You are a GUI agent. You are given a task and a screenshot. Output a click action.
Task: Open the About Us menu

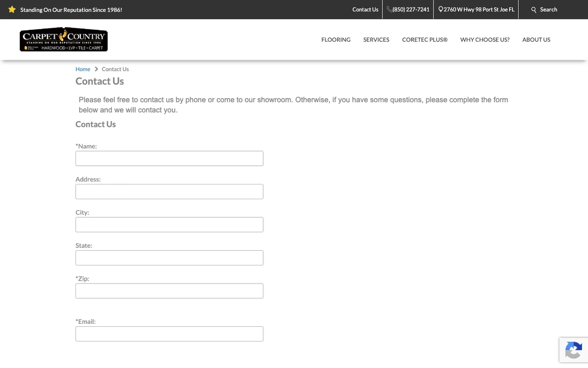[x=536, y=40]
